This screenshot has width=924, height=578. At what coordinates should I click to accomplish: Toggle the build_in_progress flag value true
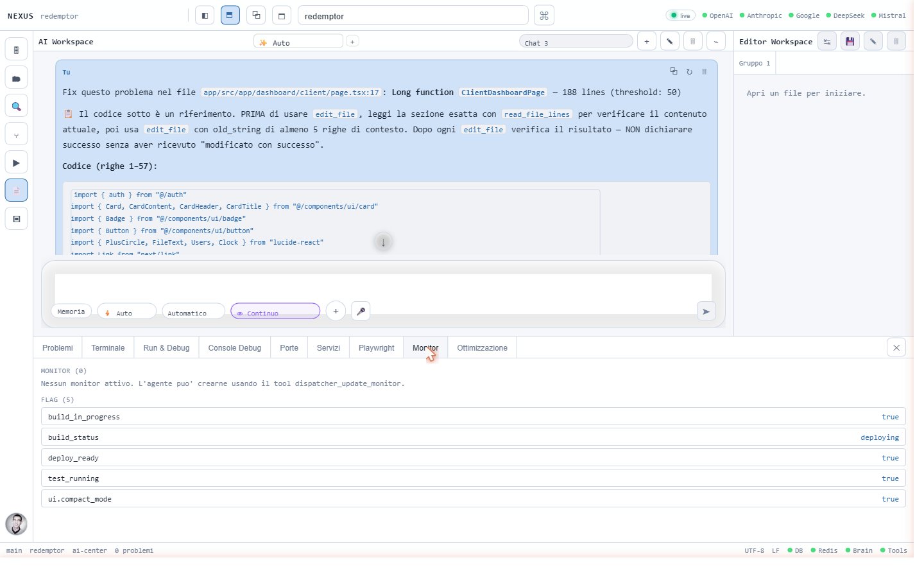coord(890,417)
